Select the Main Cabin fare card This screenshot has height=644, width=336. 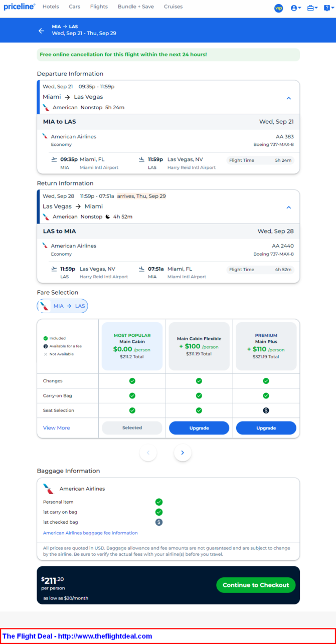tap(132, 346)
